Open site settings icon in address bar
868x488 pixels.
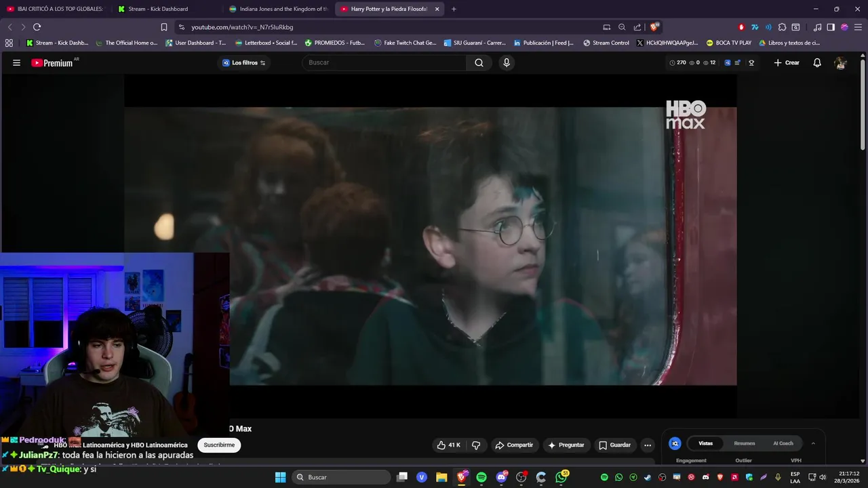(x=181, y=27)
